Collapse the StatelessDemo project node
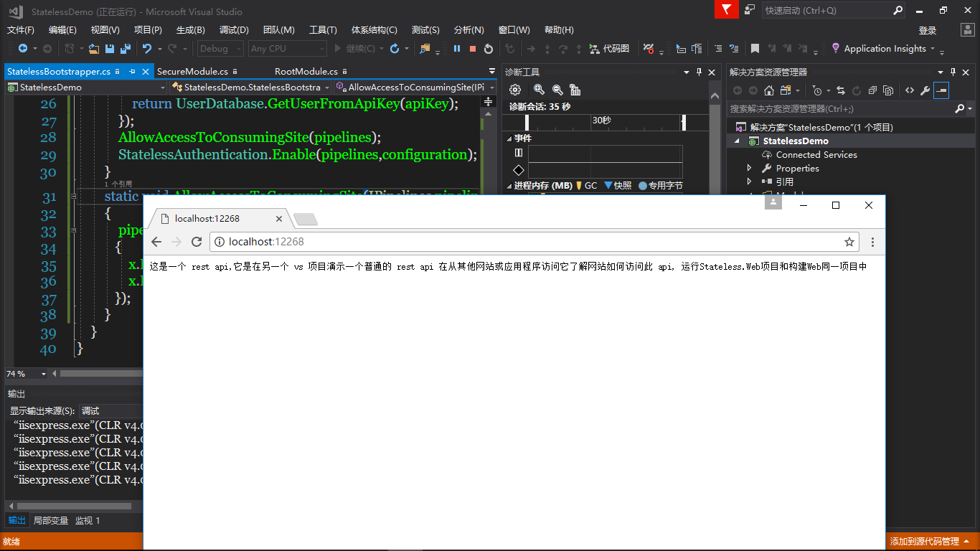Image resolution: width=980 pixels, height=551 pixels. tap(737, 141)
